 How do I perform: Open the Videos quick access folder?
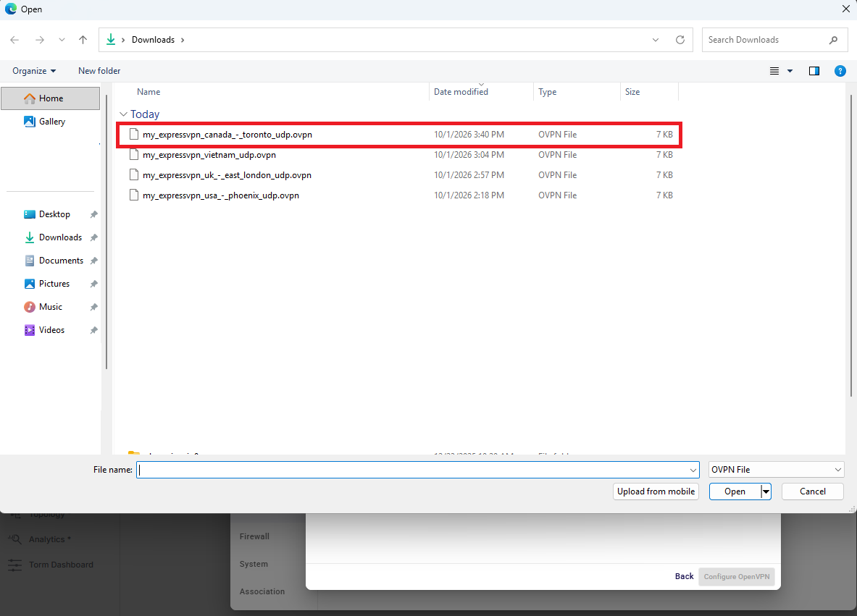pyautogui.click(x=51, y=330)
